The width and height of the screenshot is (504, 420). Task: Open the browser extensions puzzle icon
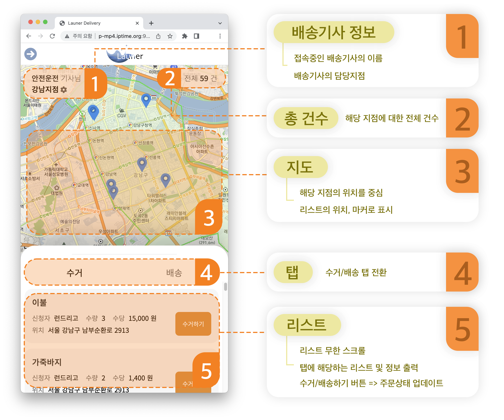coord(185,36)
